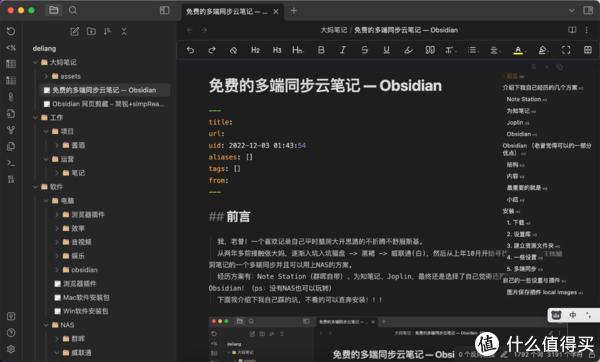Viewport: 600px width, 362px height.
Task: Apply highlighter marker to text
Action: click(408, 50)
